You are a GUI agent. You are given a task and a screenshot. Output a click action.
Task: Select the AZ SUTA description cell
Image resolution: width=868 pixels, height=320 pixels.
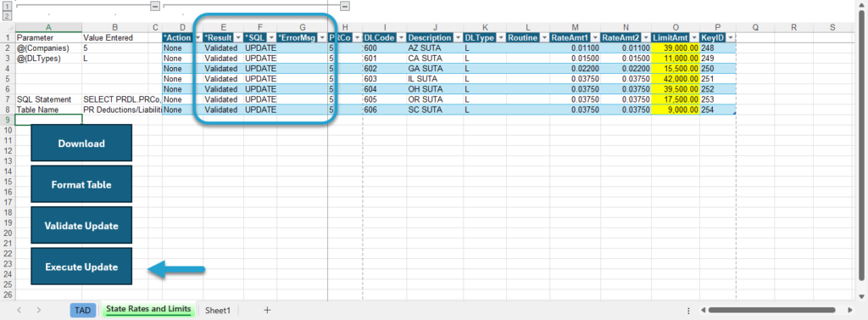pyautogui.click(x=435, y=48)
